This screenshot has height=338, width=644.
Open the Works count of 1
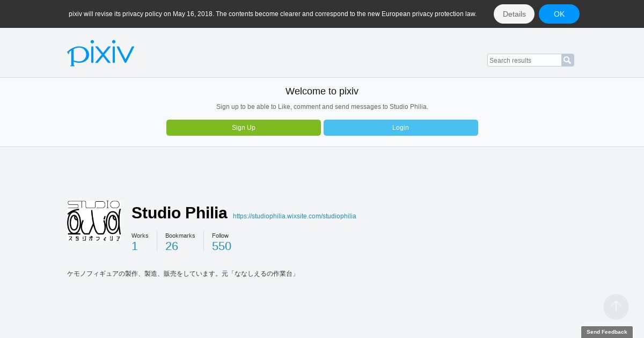135,246
